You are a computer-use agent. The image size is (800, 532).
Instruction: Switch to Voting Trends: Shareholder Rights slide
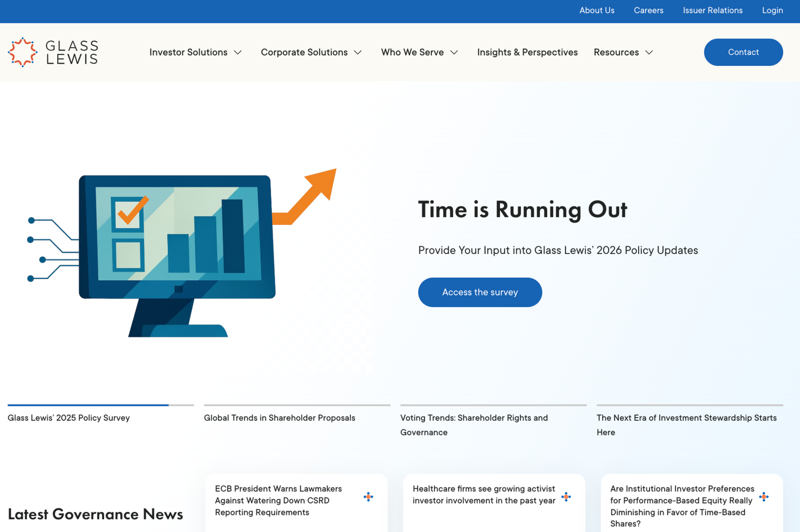(x=474, y=425)
